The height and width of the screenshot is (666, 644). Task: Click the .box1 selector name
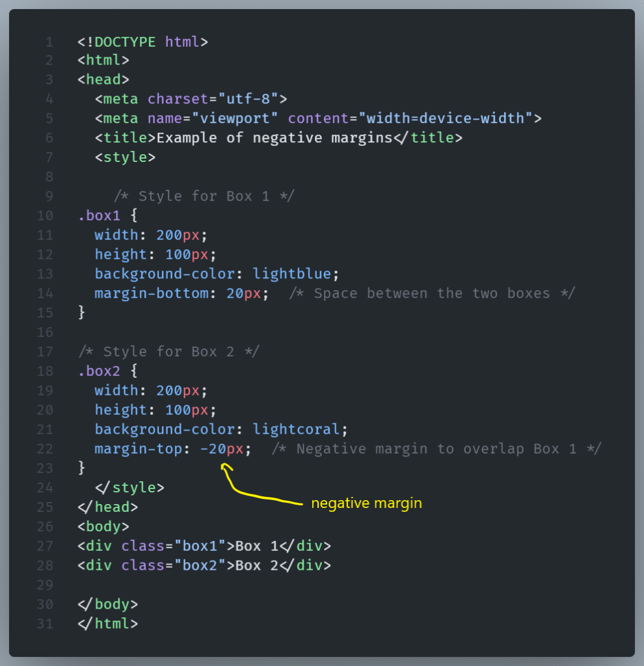point(100,215)
